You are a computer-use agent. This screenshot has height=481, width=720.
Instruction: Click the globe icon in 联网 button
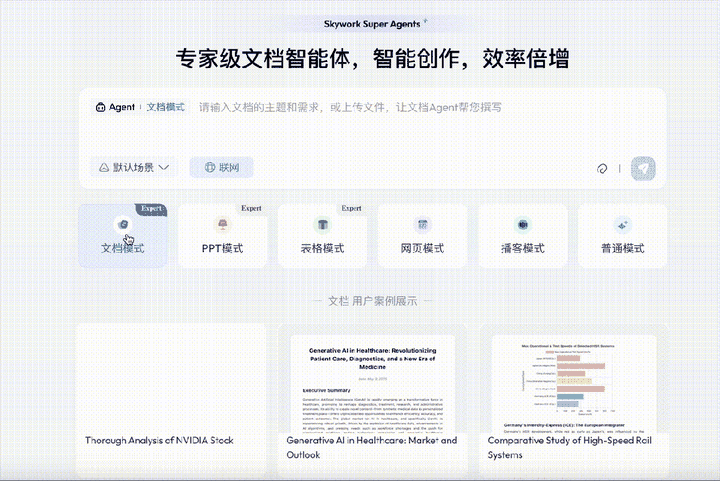coord(209,168)
